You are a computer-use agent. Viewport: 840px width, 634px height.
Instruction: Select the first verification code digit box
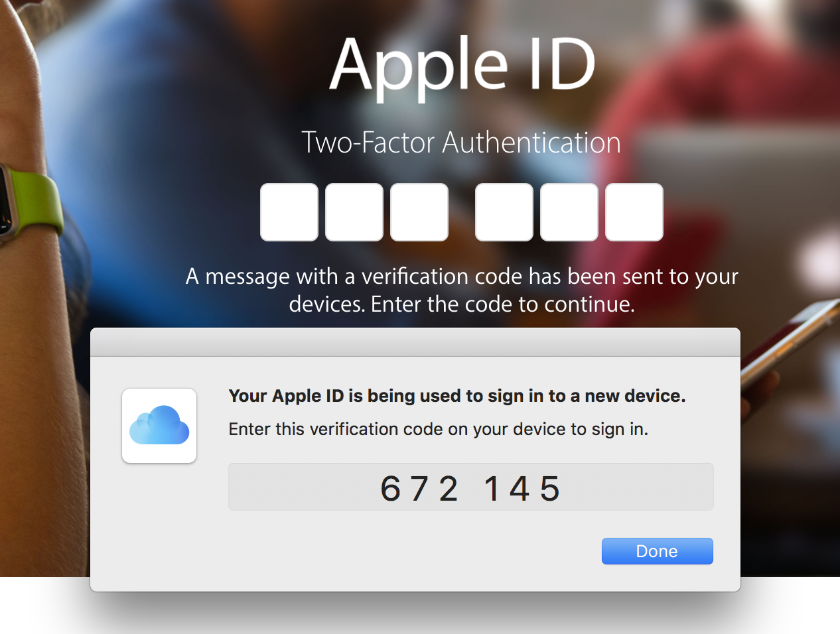coord(289,212)
